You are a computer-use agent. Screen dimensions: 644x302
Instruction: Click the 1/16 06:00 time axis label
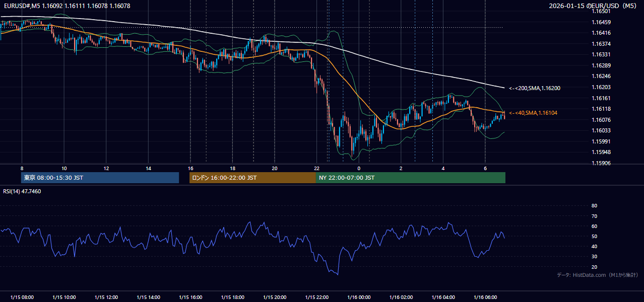[485, 297]
